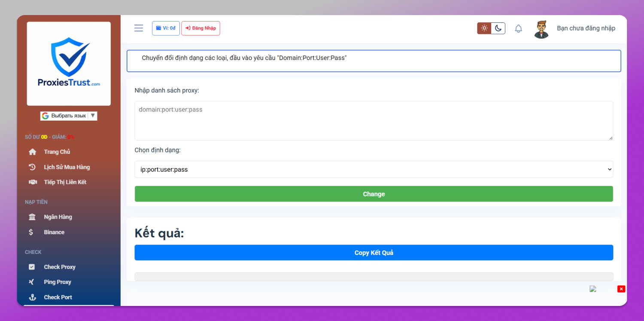Viewport: 644px width, 321px height.
Task: Open Tiếp Thị Liên Kết menu item
Action: [x=65, y=182]
